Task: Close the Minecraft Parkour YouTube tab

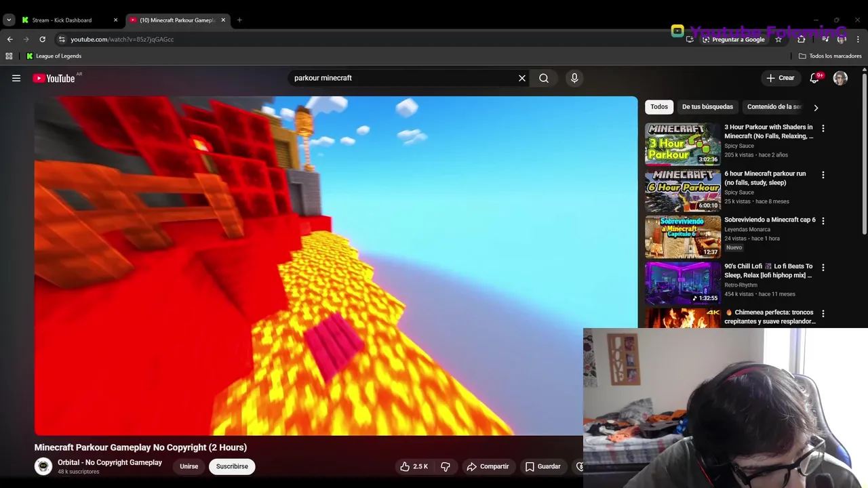Action: pyautogui.click(x=223, y=20)
